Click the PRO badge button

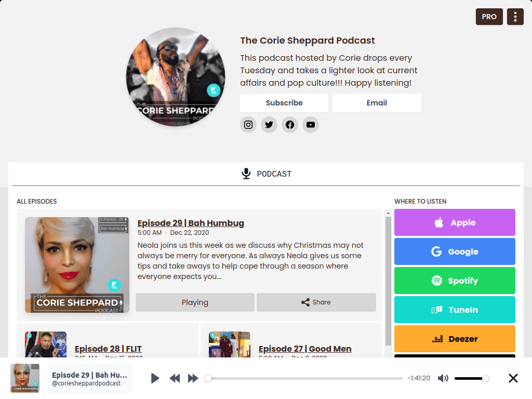tap(489, 17)
